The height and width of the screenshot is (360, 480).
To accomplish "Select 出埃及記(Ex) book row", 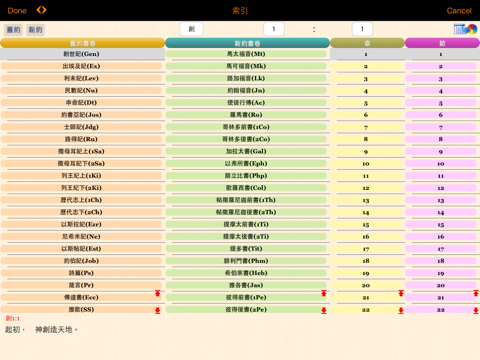I will click(x=82, y=66).
